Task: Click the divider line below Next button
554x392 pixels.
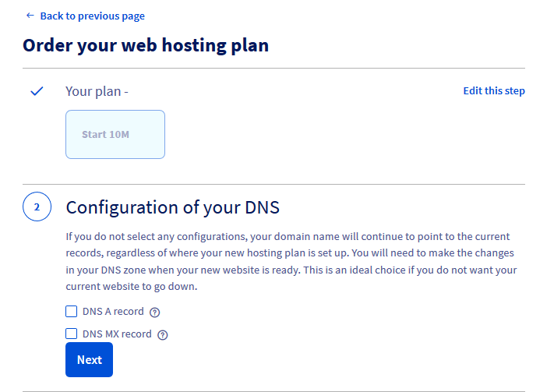Action: click(273, 390)
